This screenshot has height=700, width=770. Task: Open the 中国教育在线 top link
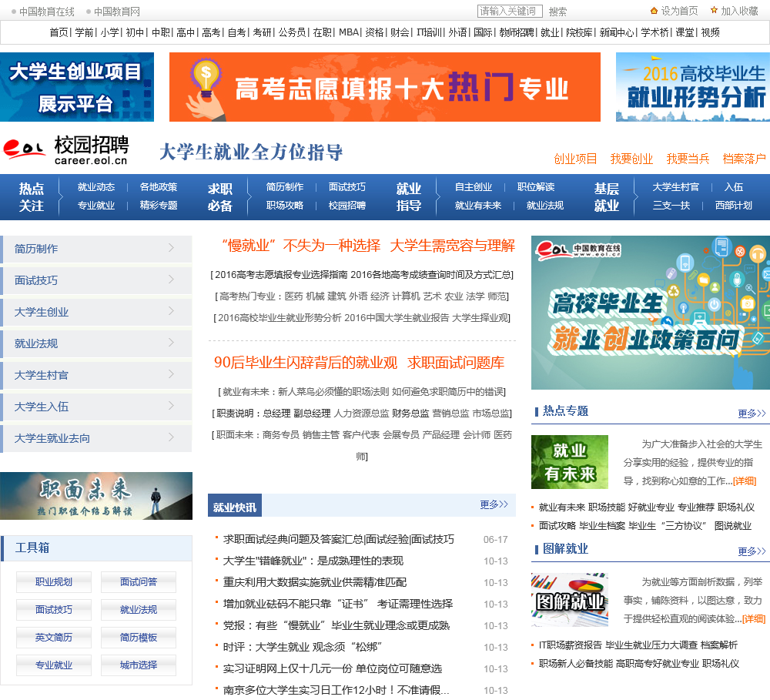click(x=47, y=12)
